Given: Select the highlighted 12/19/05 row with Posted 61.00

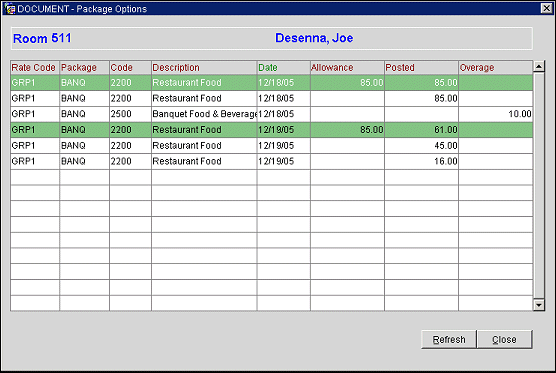Looking at the screenshot, I should point(272,130).
